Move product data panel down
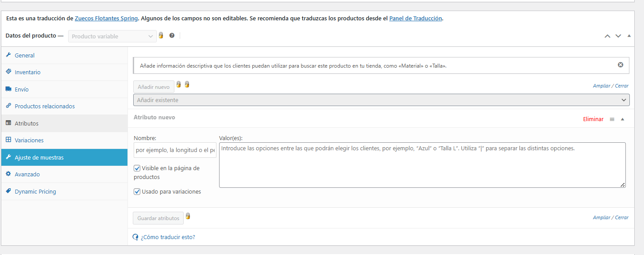This screenshot has width=644, height=255. tap(618, 36)
